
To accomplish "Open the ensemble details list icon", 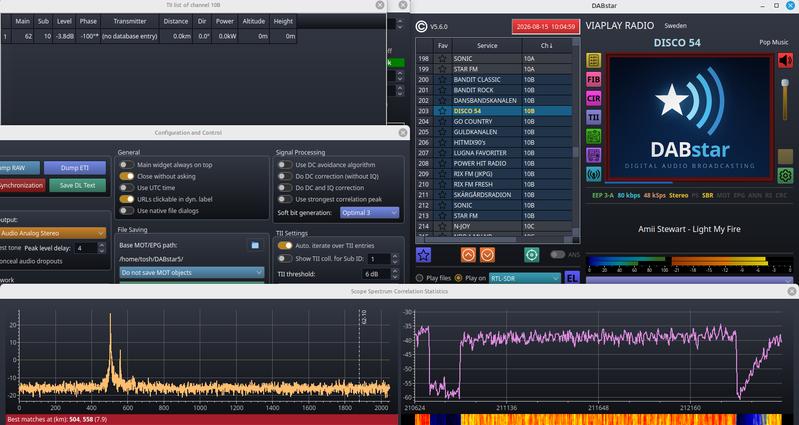I will pos(593,61).
